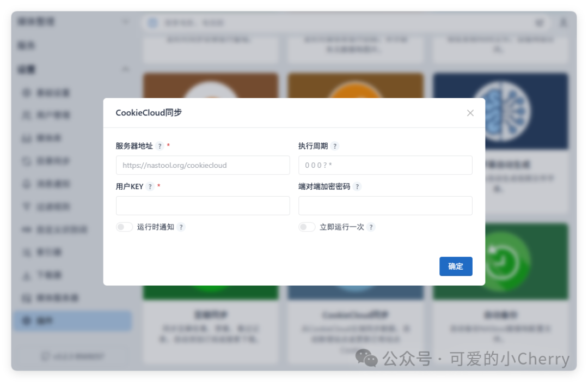This screenshot has width=588, height=382.
Task: Click the highlighted 插件 entry icon in sidebar
Action: click(26, 321)
